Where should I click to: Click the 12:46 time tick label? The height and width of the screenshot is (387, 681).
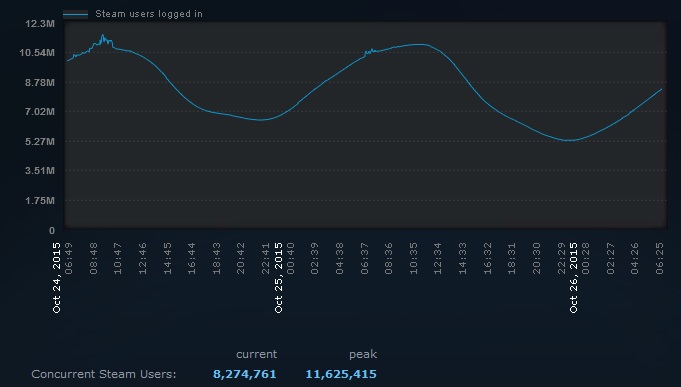pos(142,259)
